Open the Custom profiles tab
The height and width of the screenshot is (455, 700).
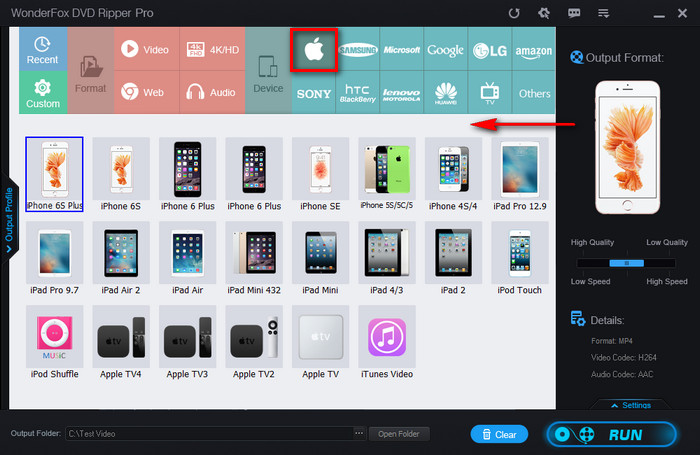pyautogui.click(x=43, y=92)
